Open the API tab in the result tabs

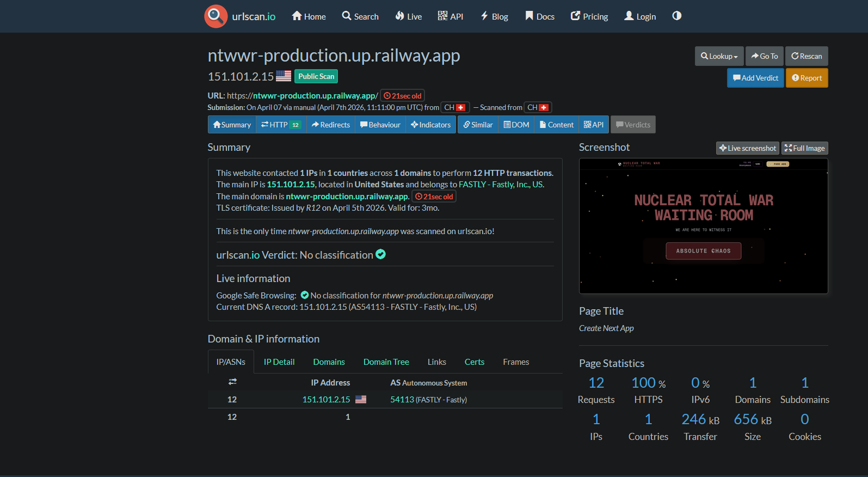[594, 125]
